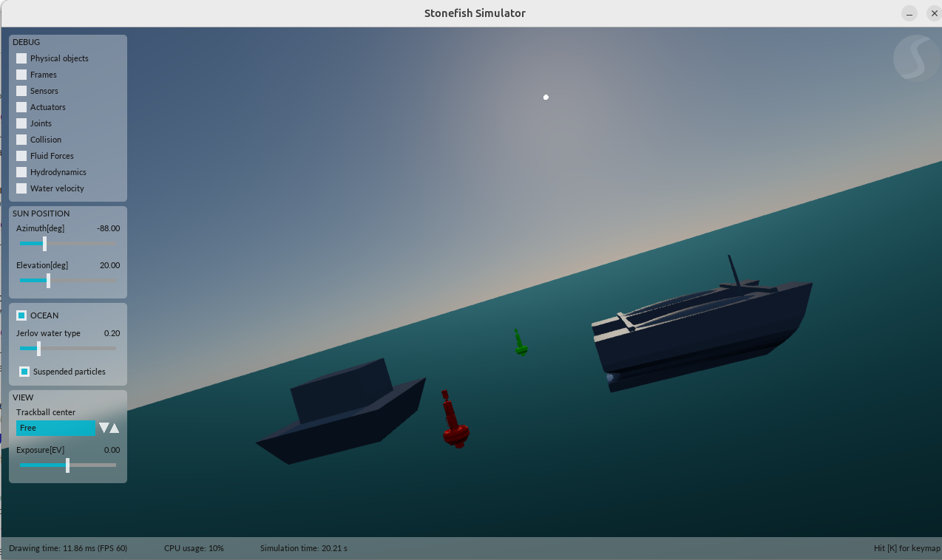Click the Drawing time FPS readout
Image resolution: width=942 pixels, height=560 pixels.
point(68,548)
